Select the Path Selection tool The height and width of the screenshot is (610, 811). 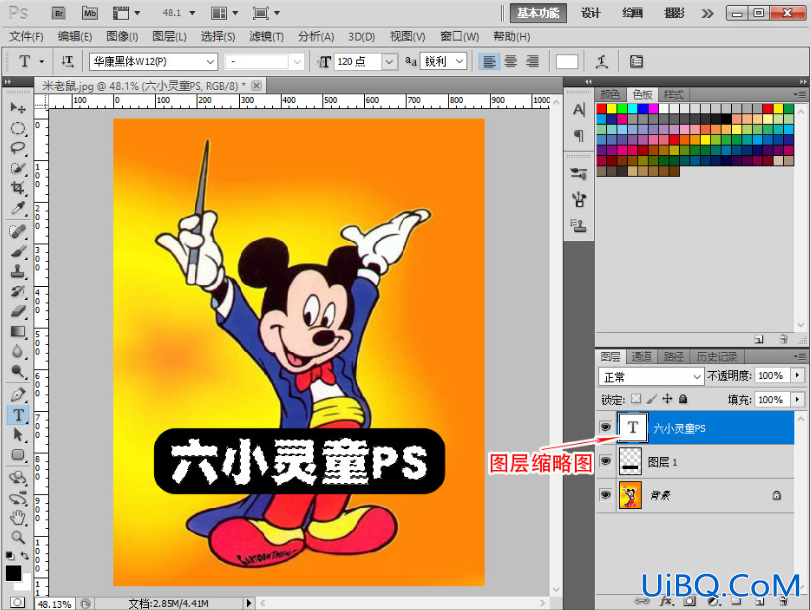pyautogui.click(x=18, y=435)
